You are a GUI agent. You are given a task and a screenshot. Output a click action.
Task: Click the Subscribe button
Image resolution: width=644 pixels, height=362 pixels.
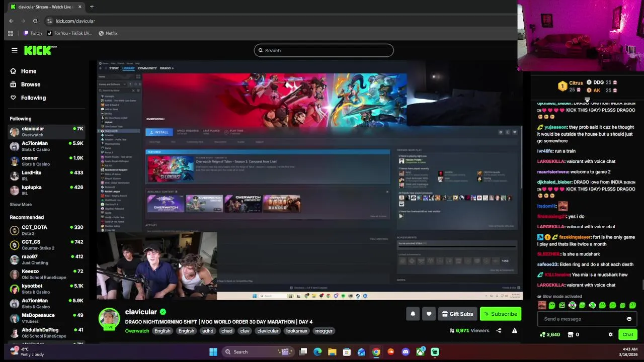point(501,314)
